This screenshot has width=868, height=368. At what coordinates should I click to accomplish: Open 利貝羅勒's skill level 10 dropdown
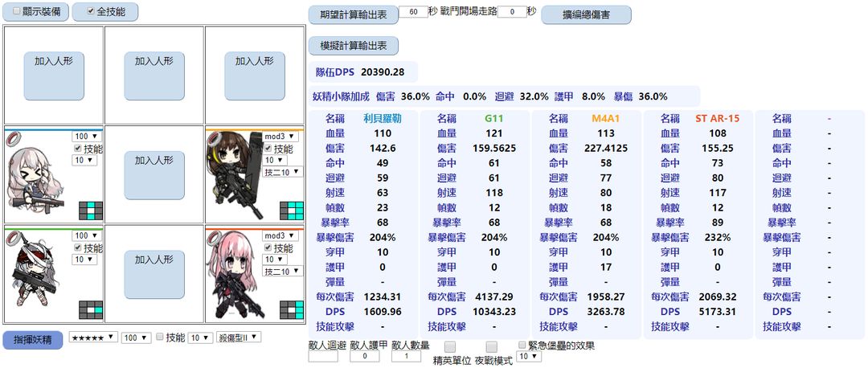[x=84, y=160]
